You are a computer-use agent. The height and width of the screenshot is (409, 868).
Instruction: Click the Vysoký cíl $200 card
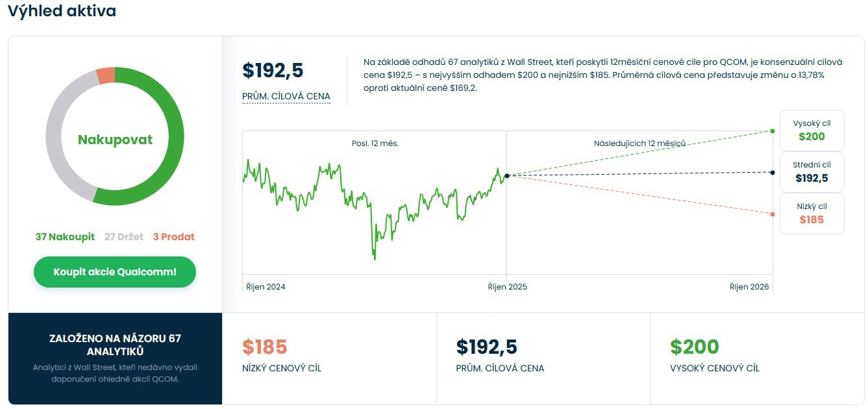click(812, 130)
